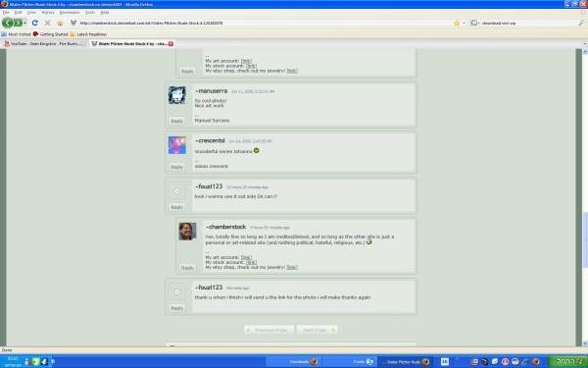Viewport: 588px width, 368px height.
Task: Open the File menu
Action: 6,13
